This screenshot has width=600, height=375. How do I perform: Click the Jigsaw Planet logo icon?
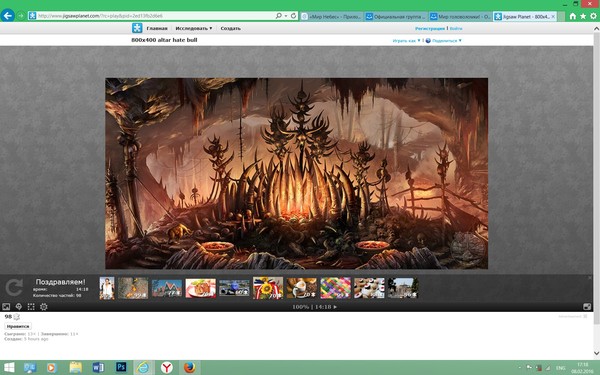tap(137, 28)
